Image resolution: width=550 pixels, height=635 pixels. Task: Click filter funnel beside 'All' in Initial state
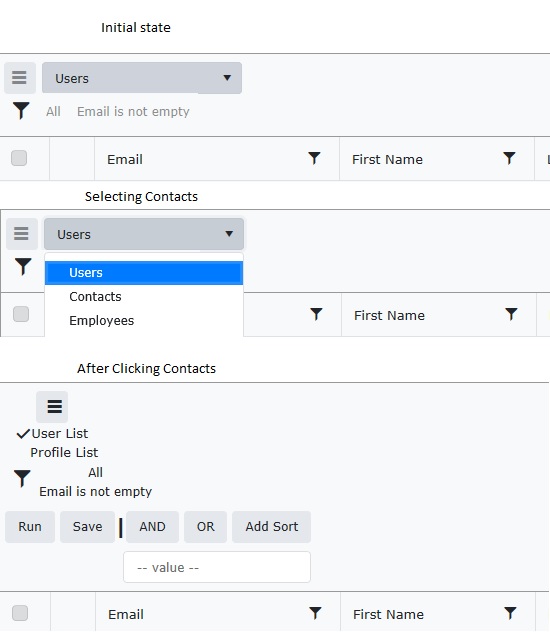point(21,111)
